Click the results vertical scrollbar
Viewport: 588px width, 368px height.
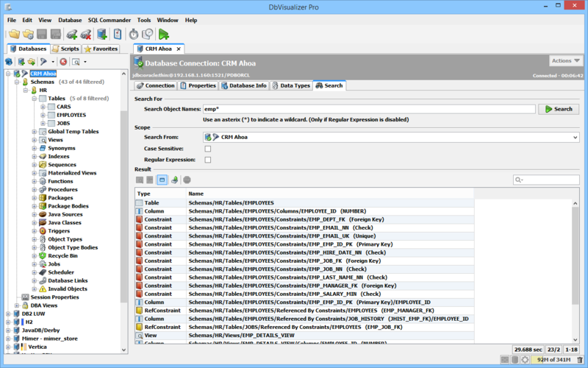(576, 255)
